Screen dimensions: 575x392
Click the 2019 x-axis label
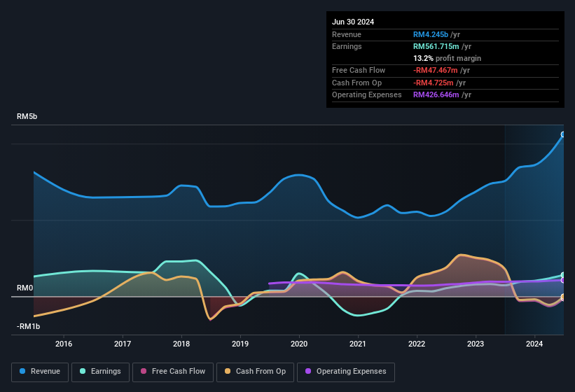click(x=240, y=344)
